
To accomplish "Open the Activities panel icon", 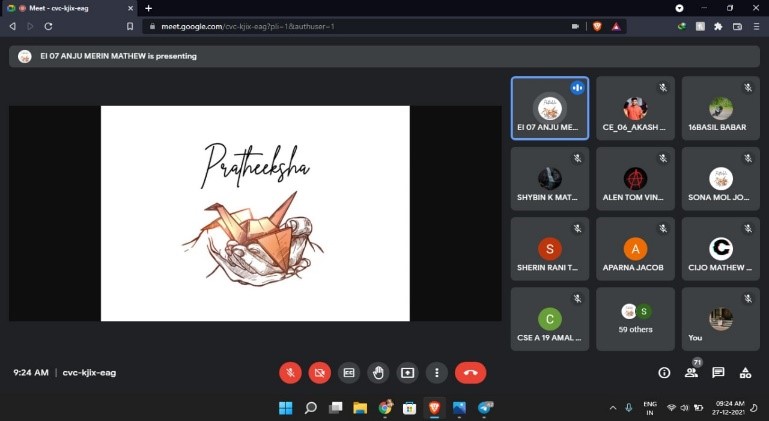I will (x=745, y=372).
